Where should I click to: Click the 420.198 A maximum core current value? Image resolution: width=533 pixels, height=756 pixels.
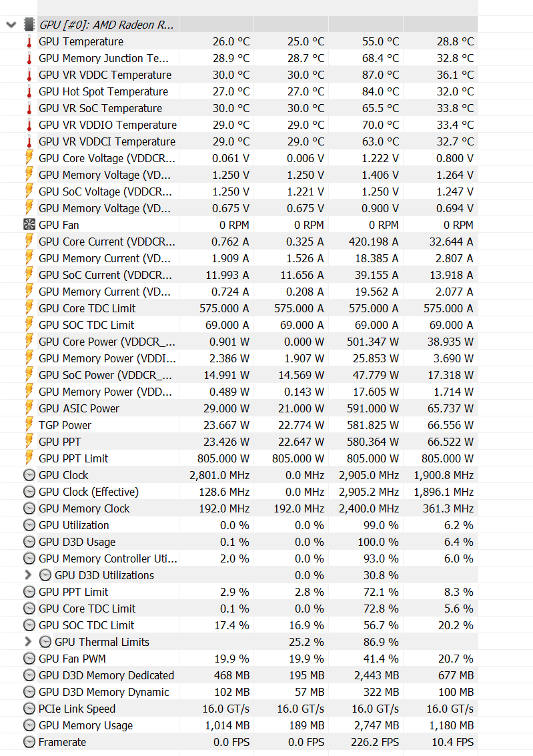(x=374, y=242)
